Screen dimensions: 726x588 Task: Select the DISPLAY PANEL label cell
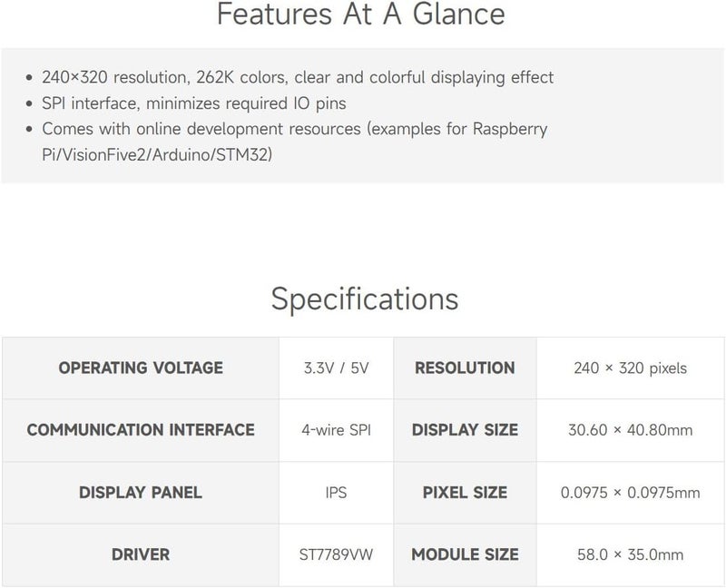click(141, 493)
